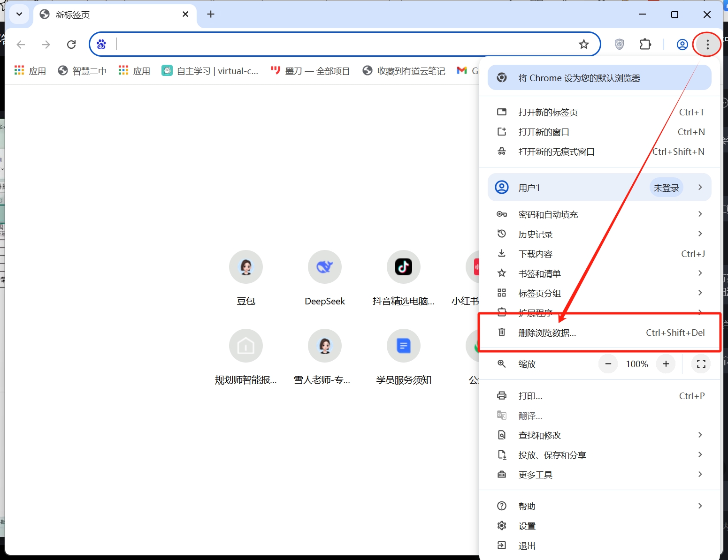
Task: Select 删除浏览数据 from the menu
Action: (x=546, y=333)
